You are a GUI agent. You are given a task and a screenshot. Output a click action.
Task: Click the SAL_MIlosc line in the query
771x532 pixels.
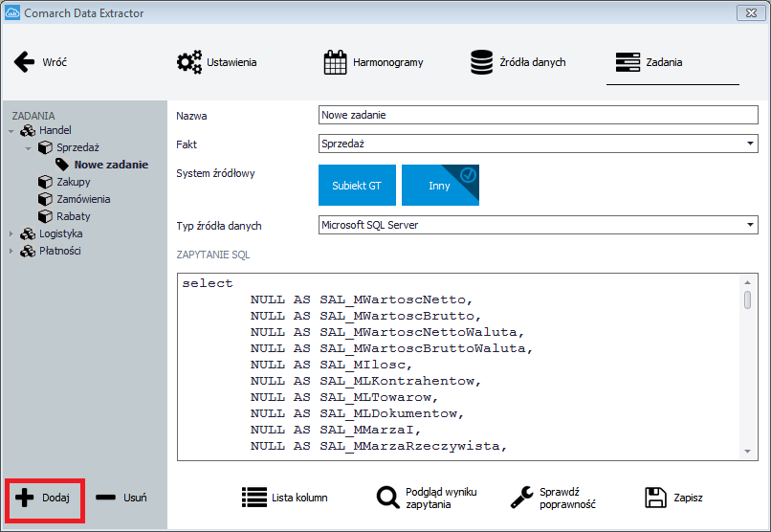(331, 365)
